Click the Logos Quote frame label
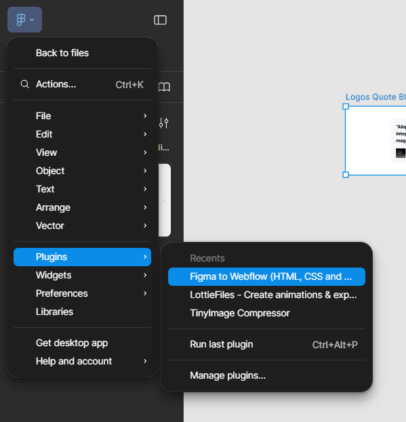The height and width of the screenshot is (422, 406). coord(375,97)
